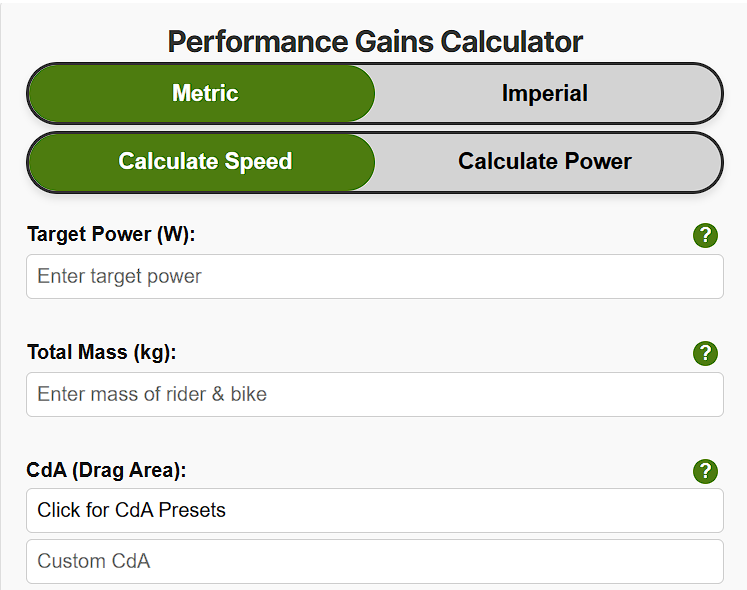Select the Metric units toggle
This screenshot has height=590, width=747.
[205, 94]
